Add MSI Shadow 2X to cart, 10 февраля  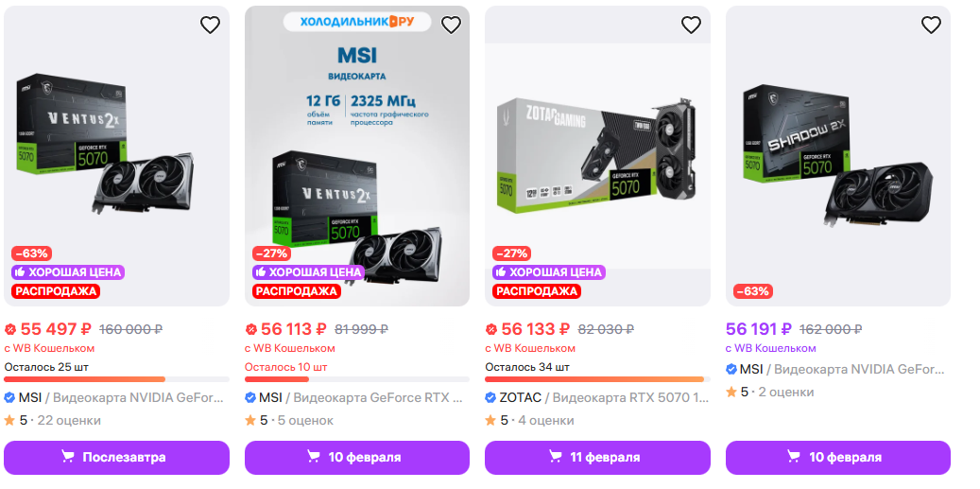837,458
